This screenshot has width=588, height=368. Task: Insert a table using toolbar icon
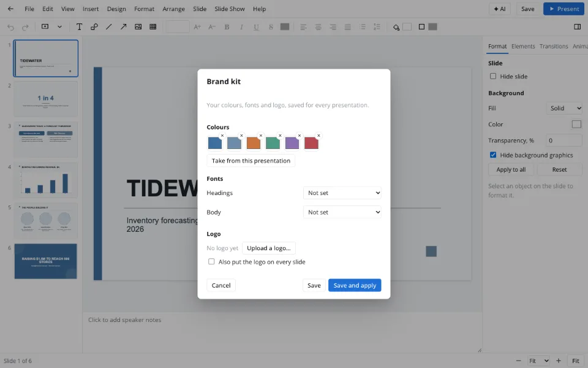153,26
